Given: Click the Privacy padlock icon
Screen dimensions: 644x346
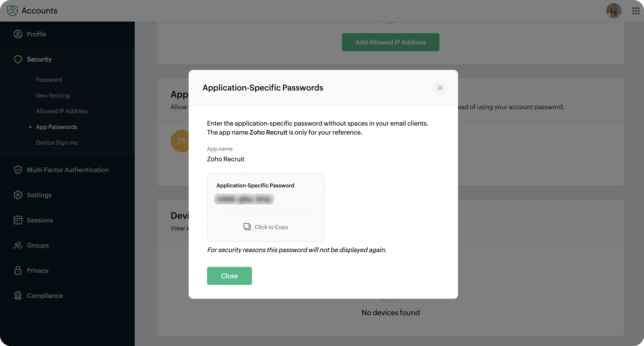Looking at the screenshot, I should point(18,271).
